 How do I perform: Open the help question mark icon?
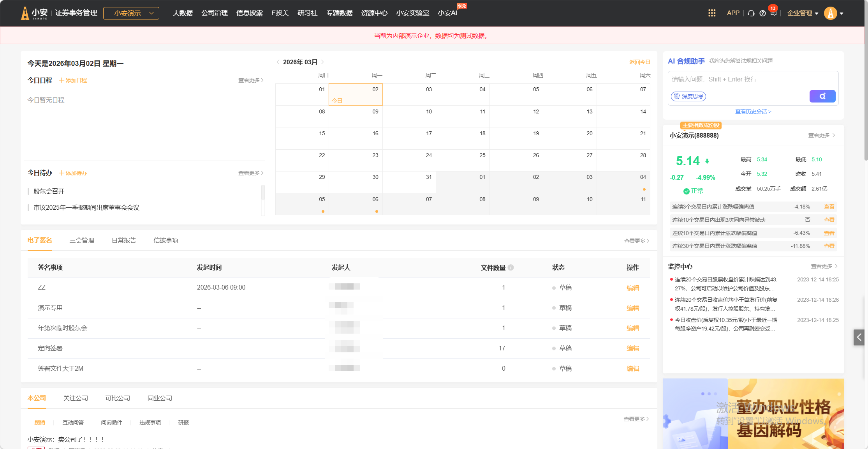coord(762,13)
